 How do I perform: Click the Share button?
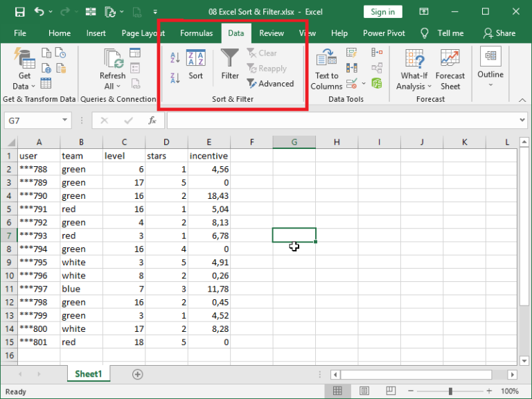(499, 33)
